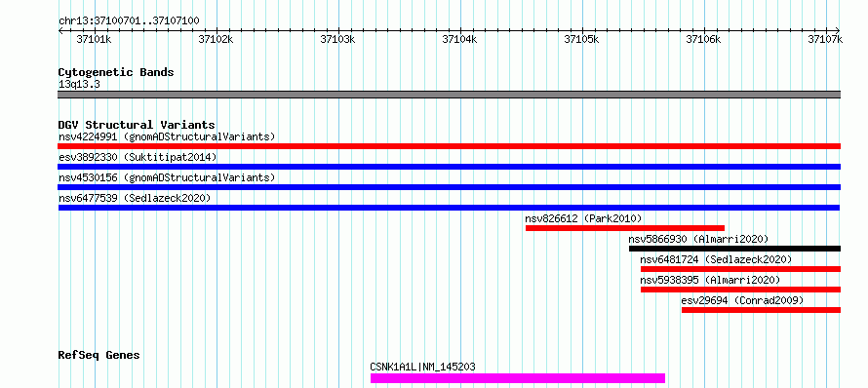The image size is (868, 388).
Task: Open the nsv4224991 (gnomADStructuralVariants) label
Action: click(167, 136)
